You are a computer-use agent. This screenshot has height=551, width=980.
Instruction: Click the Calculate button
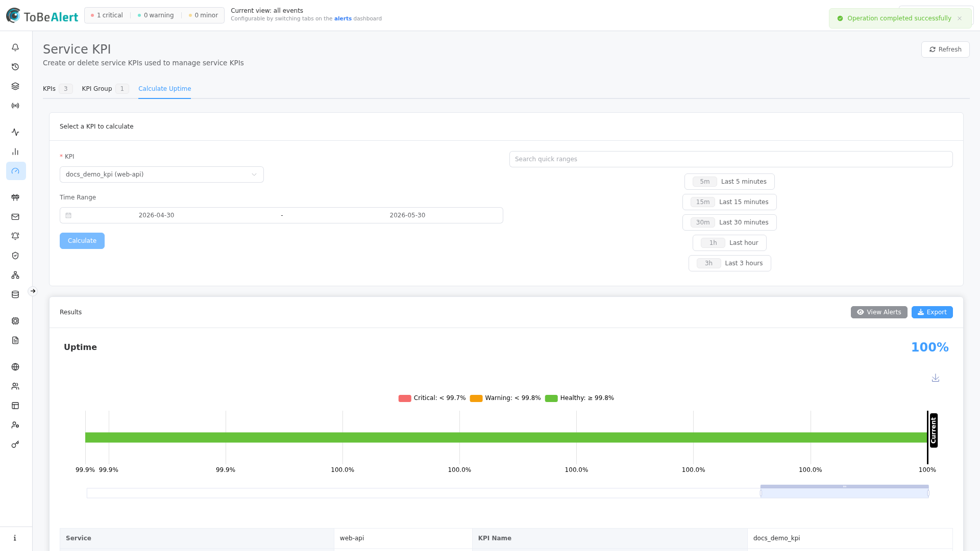click(82, 241)
